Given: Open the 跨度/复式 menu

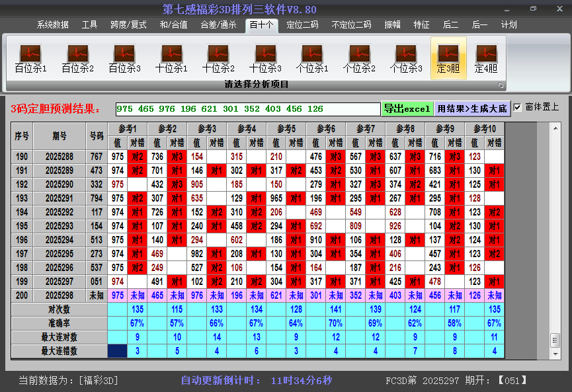Looking at the screenshot, I should (x=128, y=25).
